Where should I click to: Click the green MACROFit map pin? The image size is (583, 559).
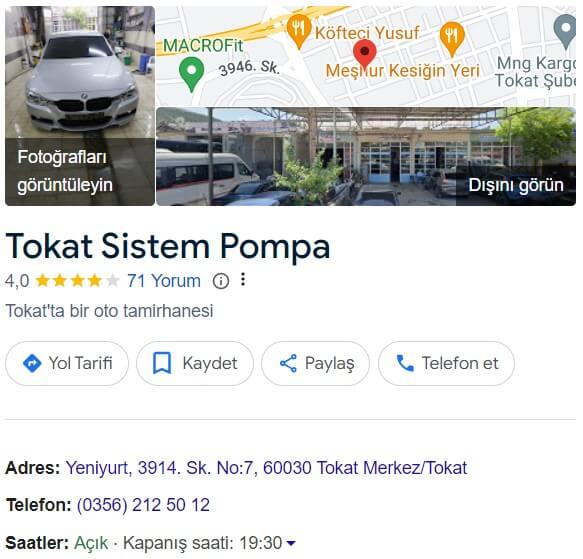[x=193, y=74]
